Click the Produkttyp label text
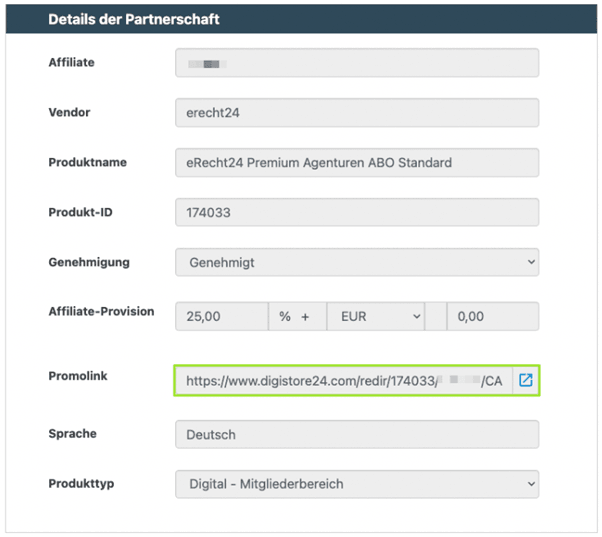The height and width of the screenshot is (537, 602). coord(81,483)
